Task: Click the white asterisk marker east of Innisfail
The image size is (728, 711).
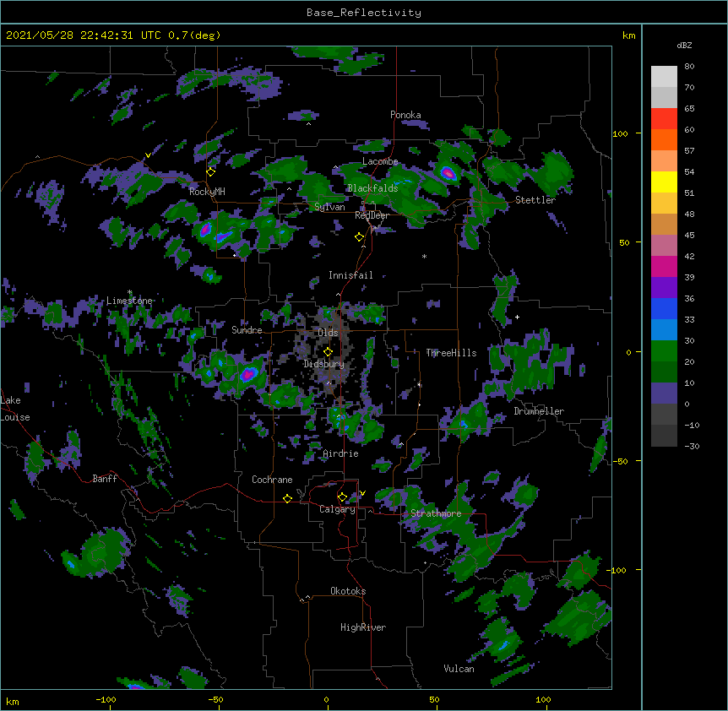Action: [424, 256]
